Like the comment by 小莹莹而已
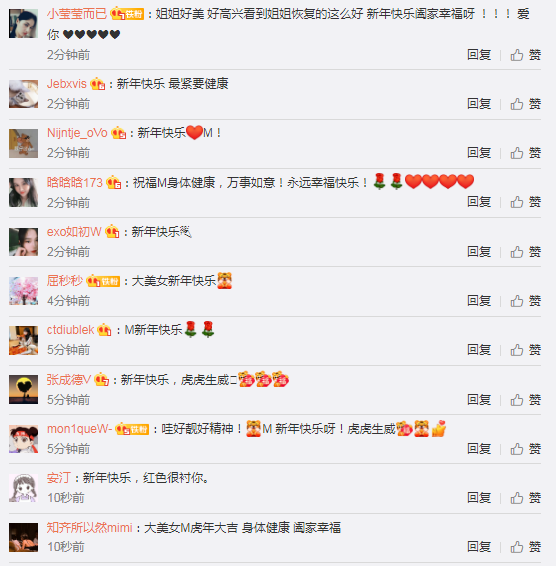The width and height of the screenshot is (556, 566). tap(525, 55)
